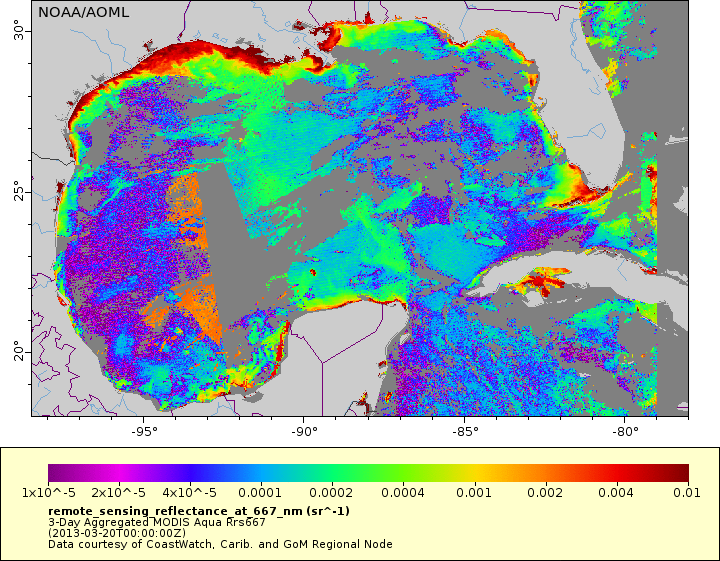
Task: Click the 1x10^-5 colorbar tick label
Action: (x=49, y=493)
